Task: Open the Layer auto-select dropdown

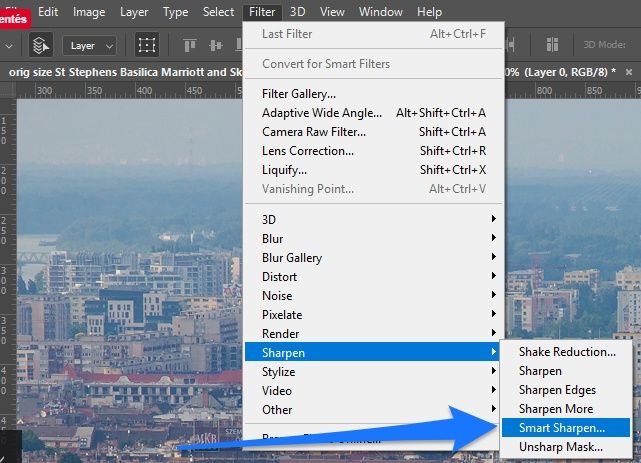Action: click(90, 45)
